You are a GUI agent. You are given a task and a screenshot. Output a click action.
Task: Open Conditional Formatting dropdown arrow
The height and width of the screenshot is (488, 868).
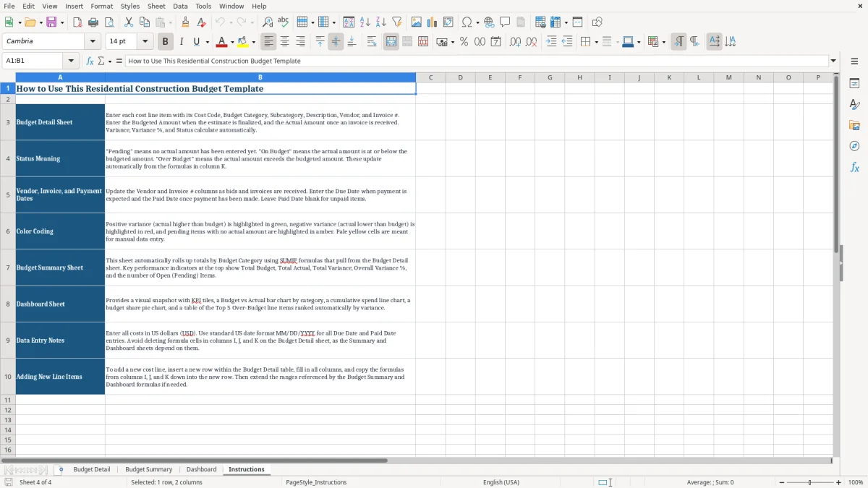pyautogui.click(x=663, y=42)
